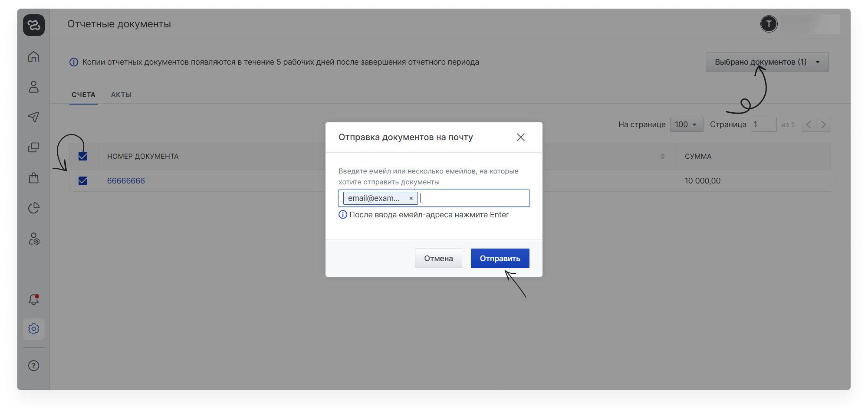Open the user settings icon in sidebar
The height and width of the screenshot is (416, 868).
click(x=34, y=239)
